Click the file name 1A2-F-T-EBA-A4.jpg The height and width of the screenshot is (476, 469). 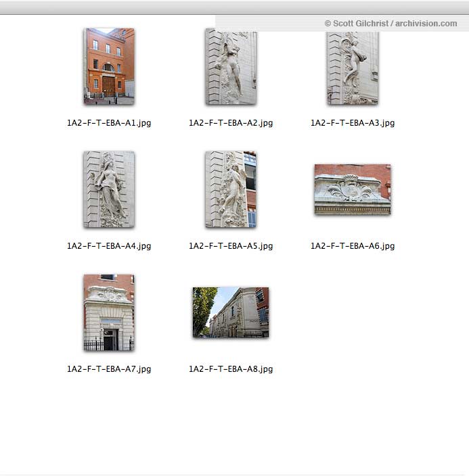click(109, 246)
